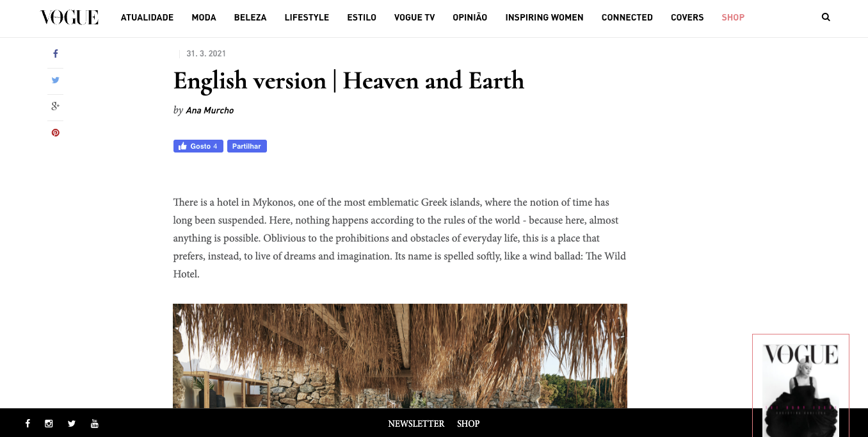The height and width of the screenshot is (437, 868).
Task: Visit the red Shop link in header
Action: click(733, 17)
